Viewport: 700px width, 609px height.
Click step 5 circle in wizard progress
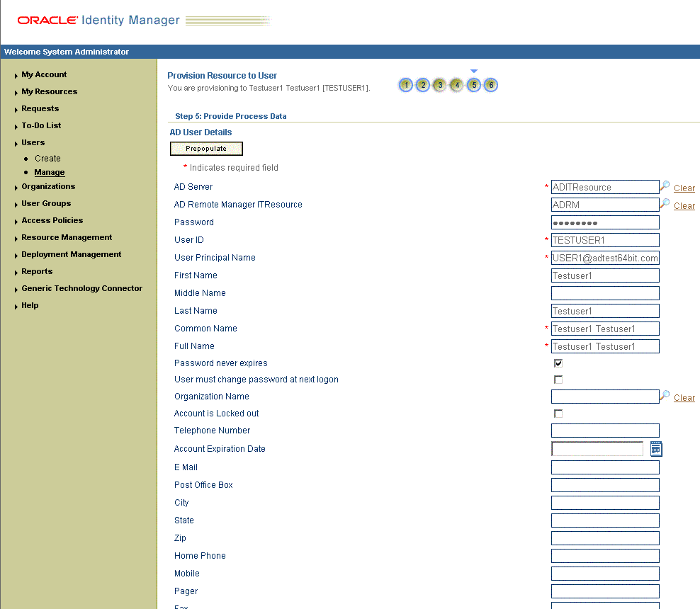(x=474, y=85)
